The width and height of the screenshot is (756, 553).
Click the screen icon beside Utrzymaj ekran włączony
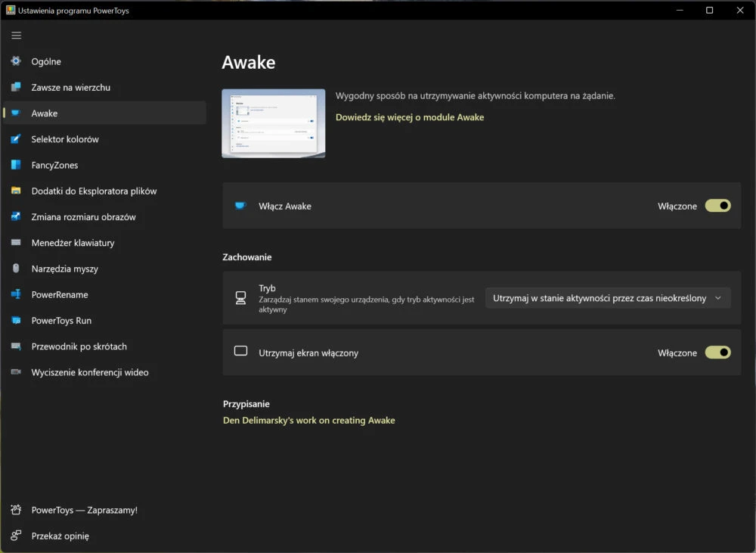coord(240,351)
